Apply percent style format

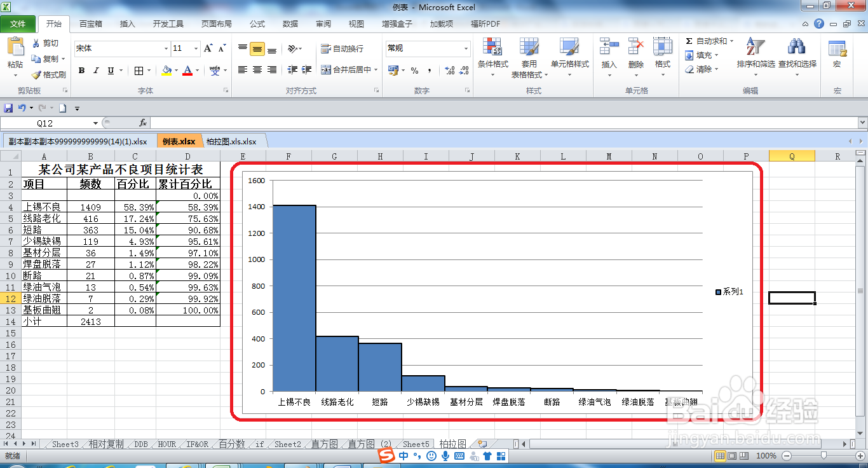point(414,71)
